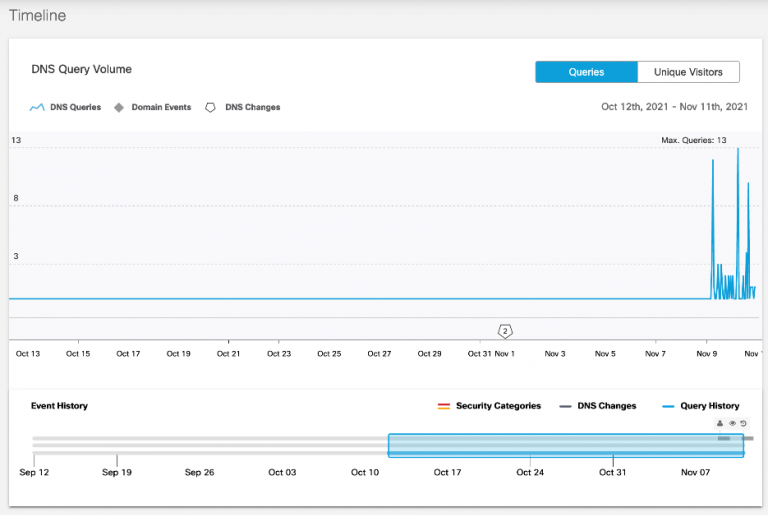
Task: Click the blue Query History legend marker
Action: tap(669, 406)
